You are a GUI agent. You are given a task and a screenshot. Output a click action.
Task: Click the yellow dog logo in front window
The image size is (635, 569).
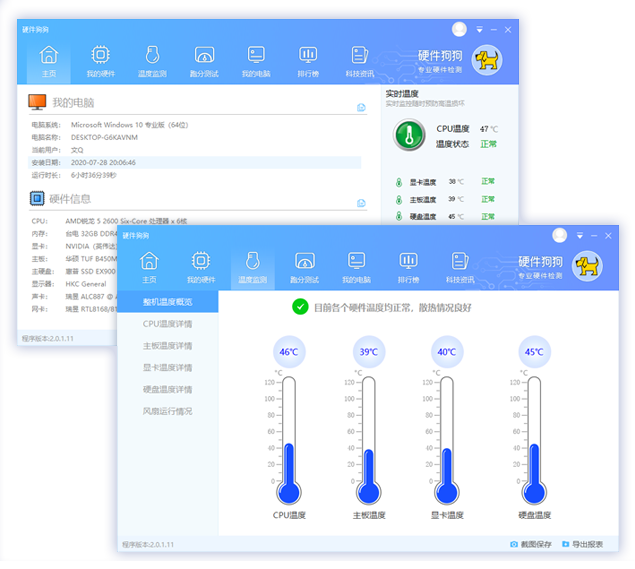click(x=587, y=266)
